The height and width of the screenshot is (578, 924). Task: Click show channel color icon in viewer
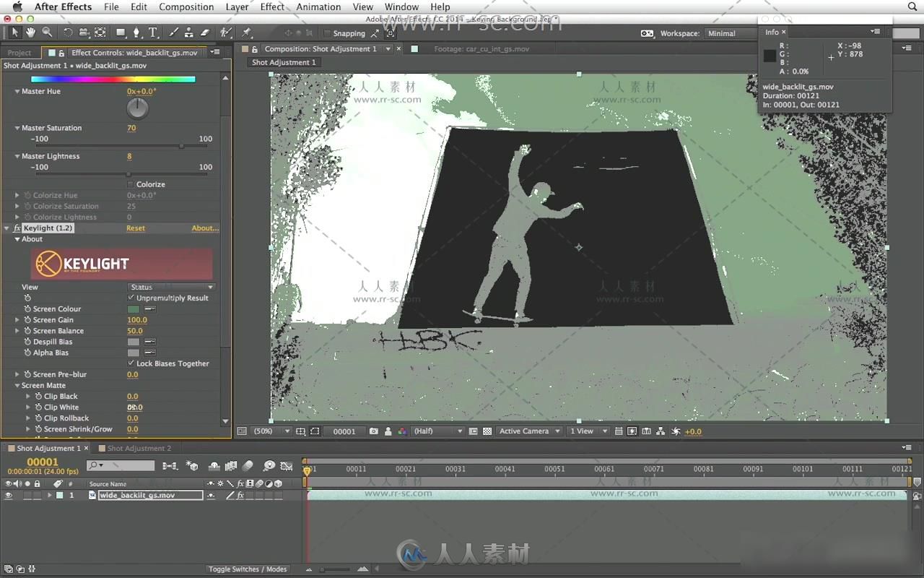(402, 431)
